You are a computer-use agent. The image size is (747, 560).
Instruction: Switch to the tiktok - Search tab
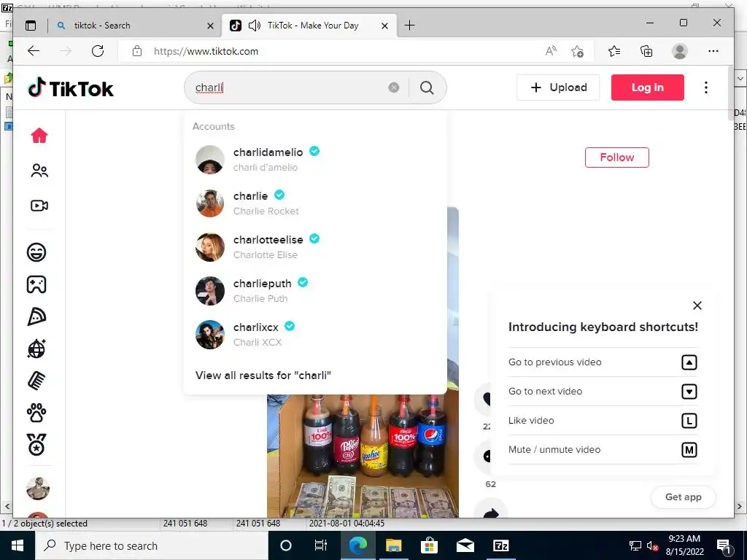(x=134, y=26)
